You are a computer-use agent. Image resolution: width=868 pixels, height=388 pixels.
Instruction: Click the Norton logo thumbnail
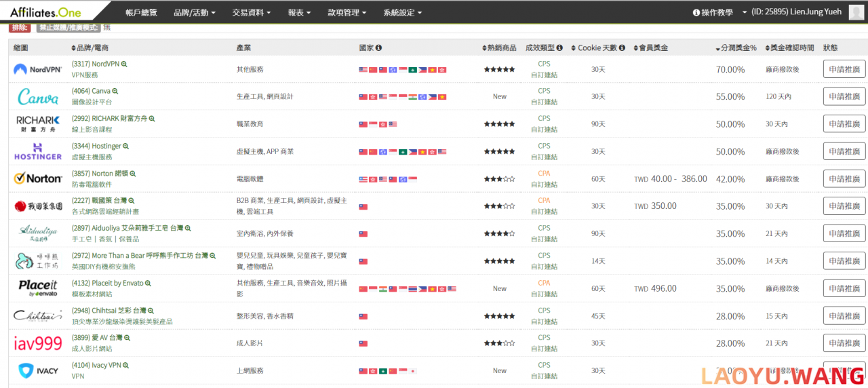click(38, 178)
